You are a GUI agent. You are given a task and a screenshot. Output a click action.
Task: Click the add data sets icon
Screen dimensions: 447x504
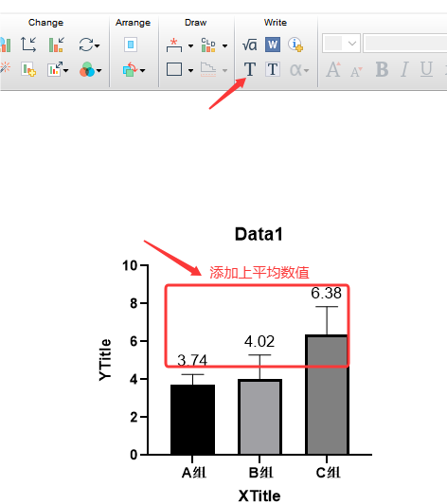tap(28, 69)
